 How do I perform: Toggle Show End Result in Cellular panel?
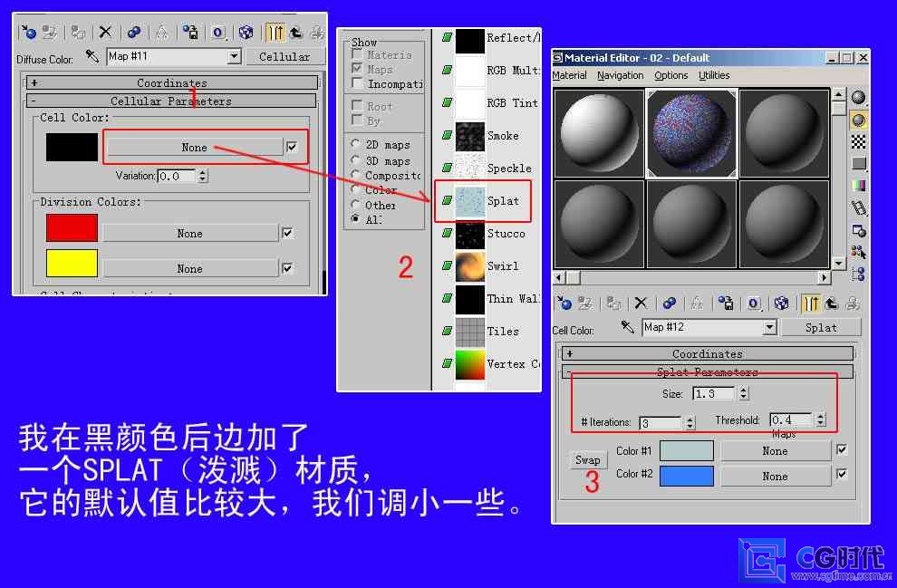pos(275,32)
